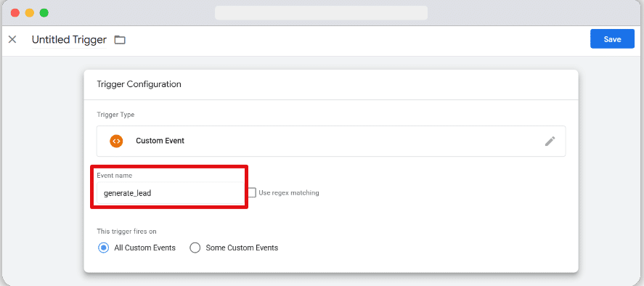The width and height of the screenshot is (644, 286).
Task: Click the green macOS fullscreen button
Action: click(44, 13)
